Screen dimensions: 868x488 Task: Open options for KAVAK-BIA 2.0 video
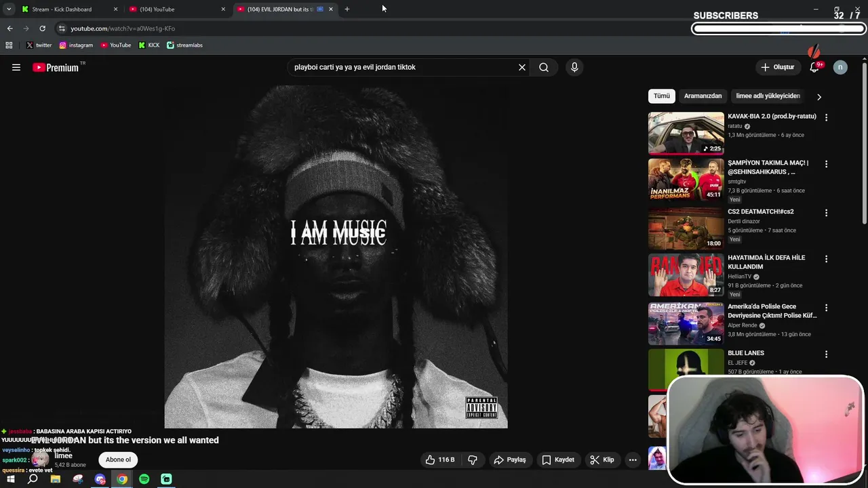click(826, 117)
